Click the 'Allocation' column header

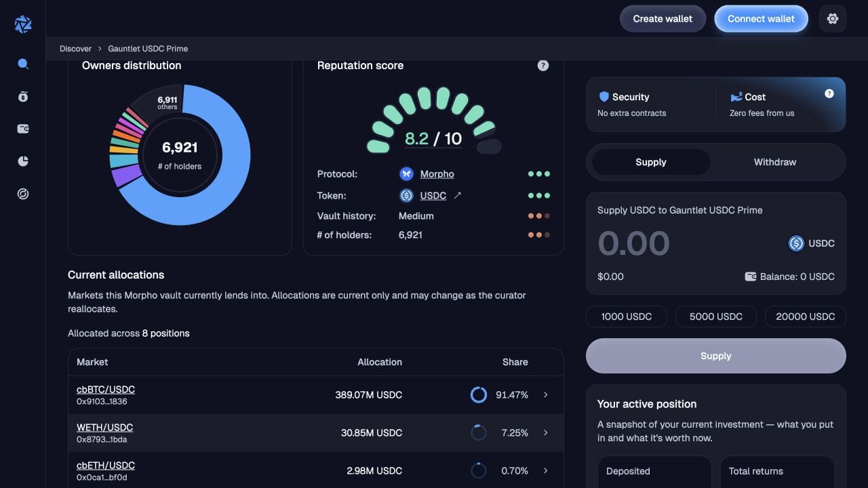380,362
